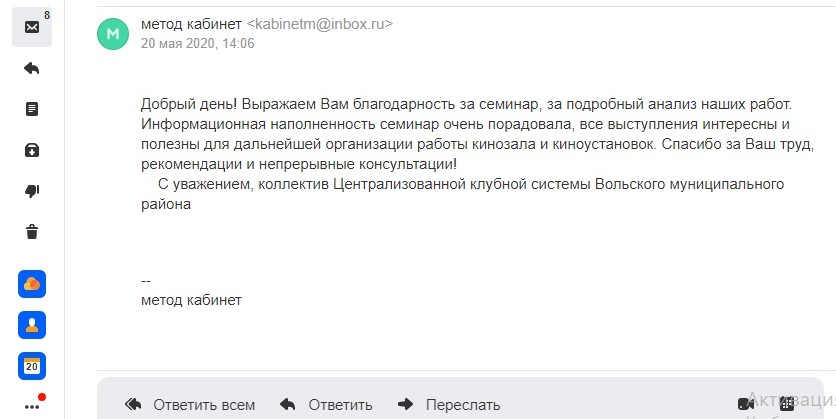This screenshot has height=419, width=836.
Task: Start a video call with the camera icon
Action: tap(746, 404)
